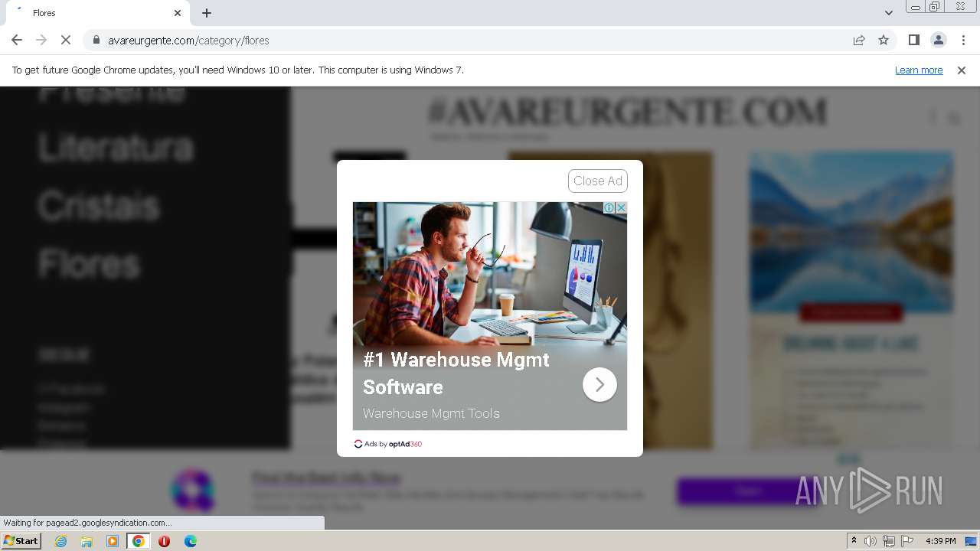Open the mountain lake image card
This screenshot has height=551, width=980.
851,233
